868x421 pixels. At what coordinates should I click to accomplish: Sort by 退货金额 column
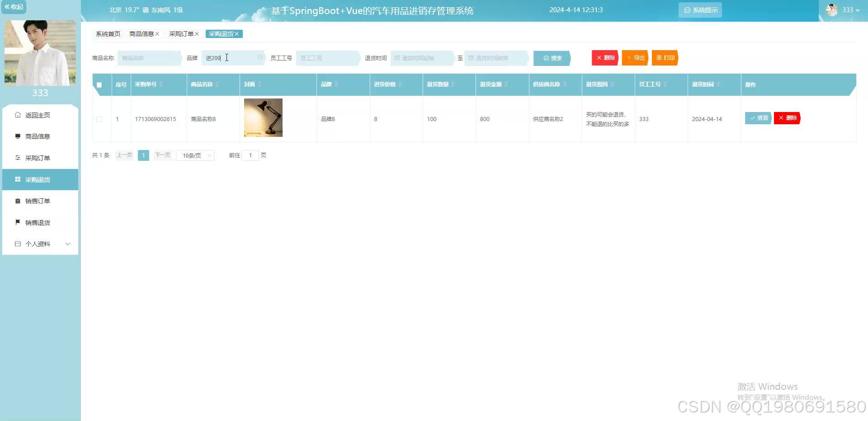(x=506, y=84)
